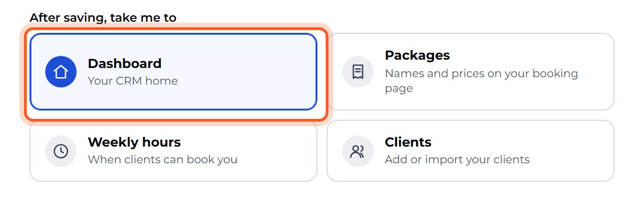Click the bold Dashboard title text
The width and height of the screenshot is (644, 197).
(x=125, y=63)
